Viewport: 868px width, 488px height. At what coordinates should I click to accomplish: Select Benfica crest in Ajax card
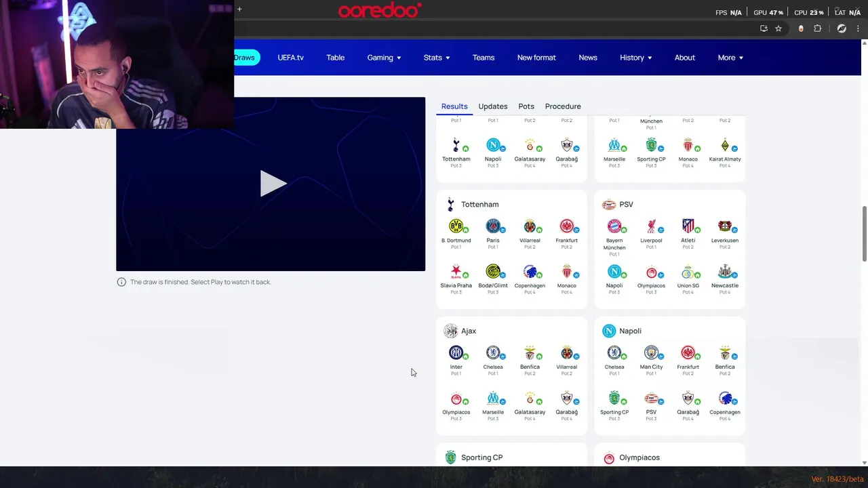[x=530, y=352]
